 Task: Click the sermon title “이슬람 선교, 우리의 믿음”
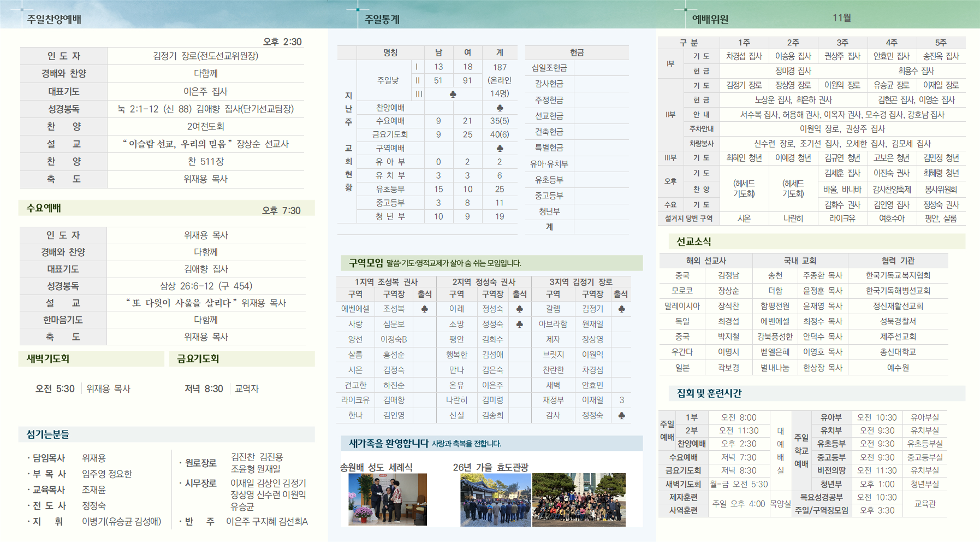tap(178, 144)
